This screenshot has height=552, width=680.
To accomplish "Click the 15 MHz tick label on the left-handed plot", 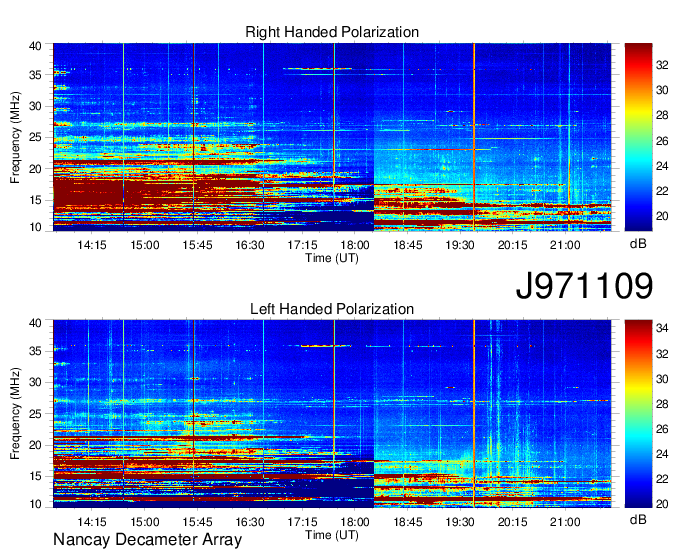I will tap(35, 477).
